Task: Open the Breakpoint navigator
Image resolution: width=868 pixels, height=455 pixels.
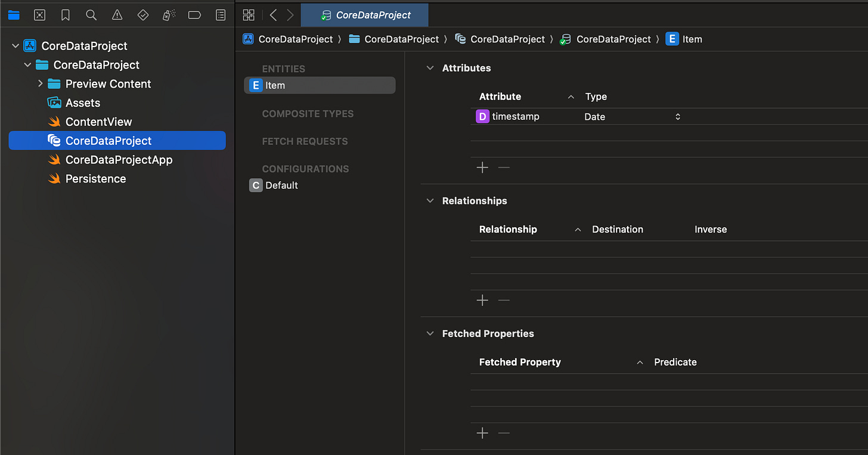Action: click(x=194, y=15)
